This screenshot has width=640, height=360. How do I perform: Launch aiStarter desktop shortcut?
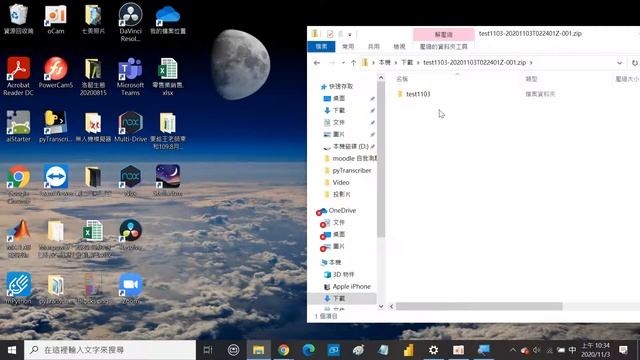[x=18, y=127]
